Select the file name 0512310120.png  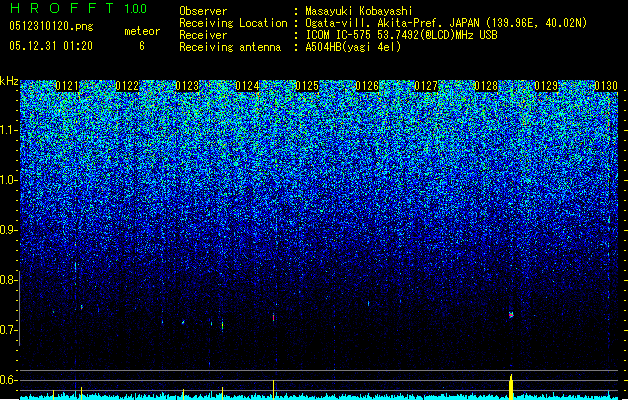pos(51,26)
